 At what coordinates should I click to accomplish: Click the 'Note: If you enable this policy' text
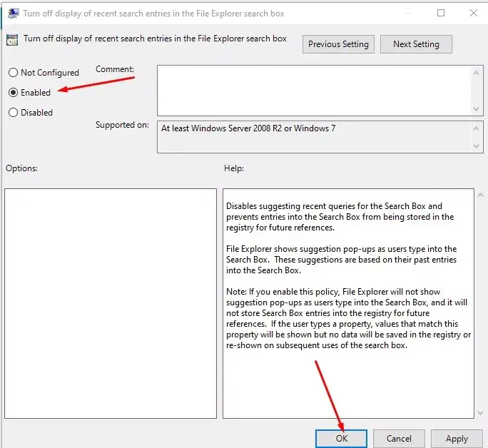pos(348,318)
